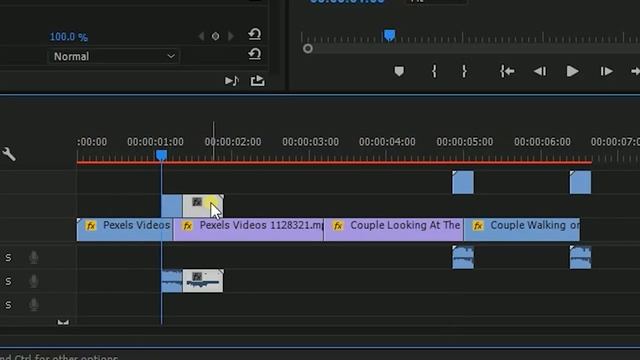Image resolution: width=640 pixels, height=360 pixels.
Task: Click the export frame icon in Effect Controls
Action: pos(257,80)
